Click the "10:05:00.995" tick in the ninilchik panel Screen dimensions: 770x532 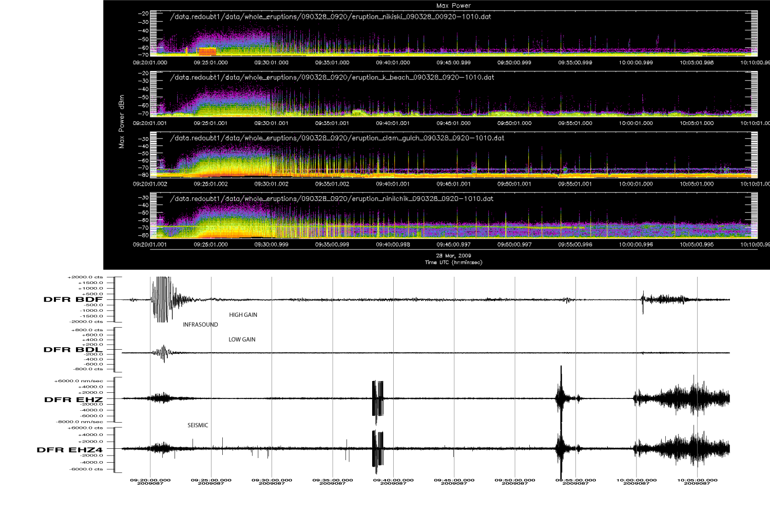697,244
